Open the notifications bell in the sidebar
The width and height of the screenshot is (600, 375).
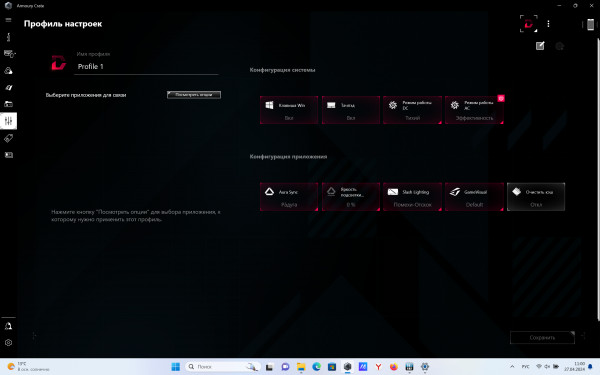pyautogui.click(x=8, y=326)
